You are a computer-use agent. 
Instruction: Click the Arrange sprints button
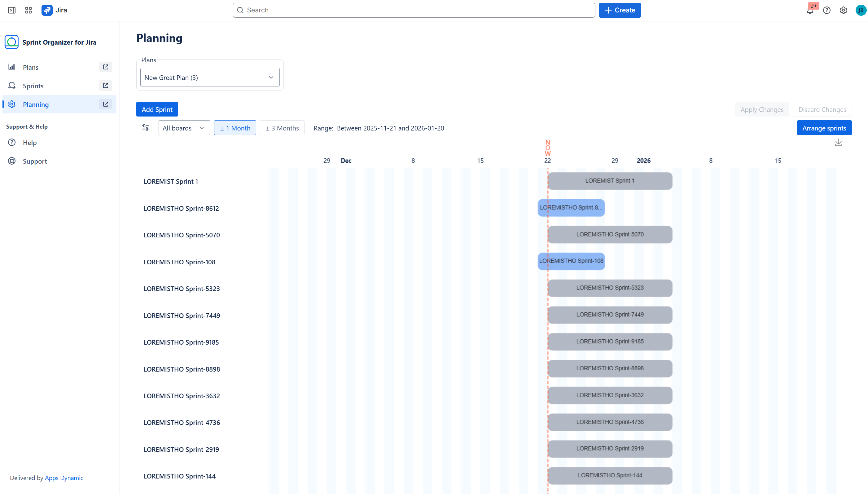pyautogui.click(x=824, y=128)
